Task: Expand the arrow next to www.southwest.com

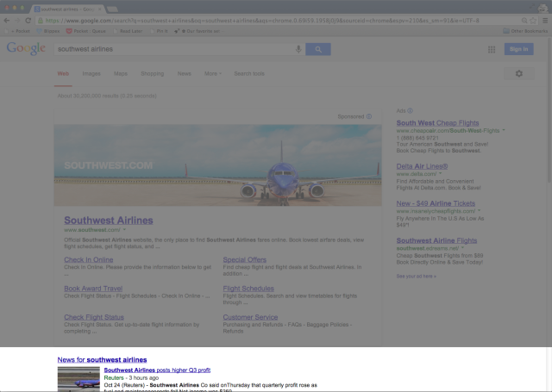Action: tap(124, 229)
